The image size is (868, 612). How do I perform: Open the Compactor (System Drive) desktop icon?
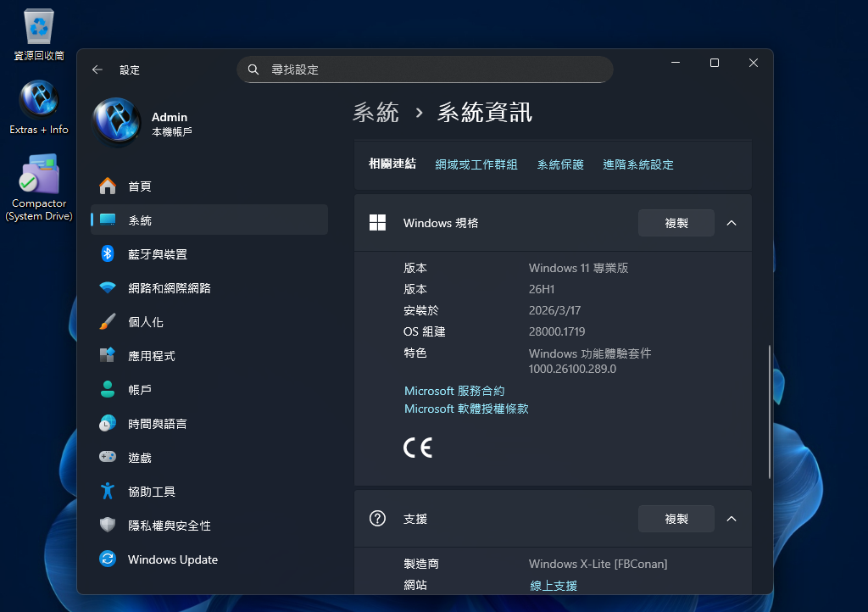tap(39, 187)
